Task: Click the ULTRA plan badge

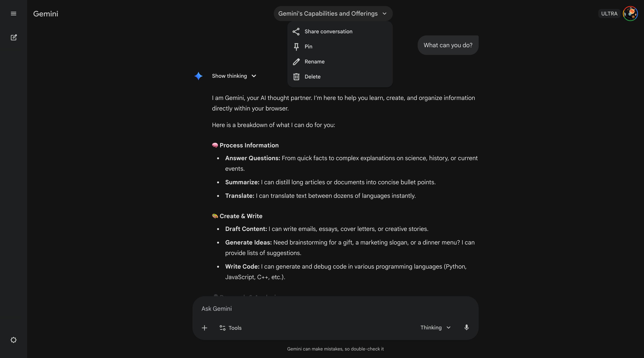Action: pyautogui.click(x=609, y=14)
